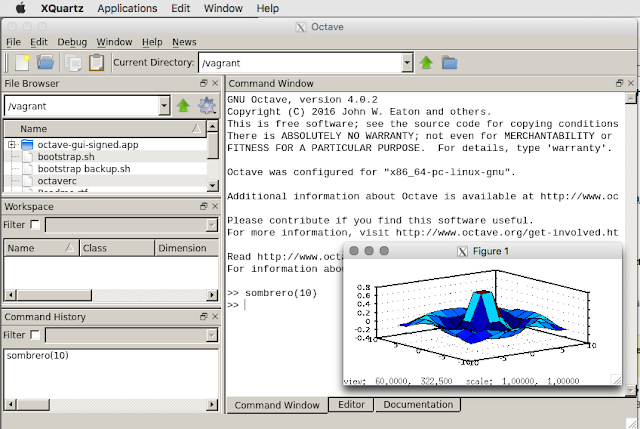Click the octave-gui-signed.app folder icon
This screenshot has height=429, width=640.
click(27, 144)
